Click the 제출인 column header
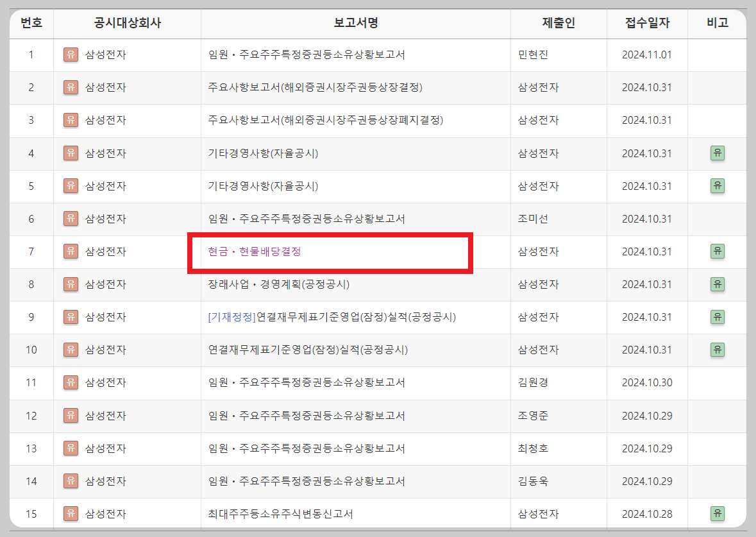Image resolution: width=756 pixels, height=537 pixels. point(558,23)
